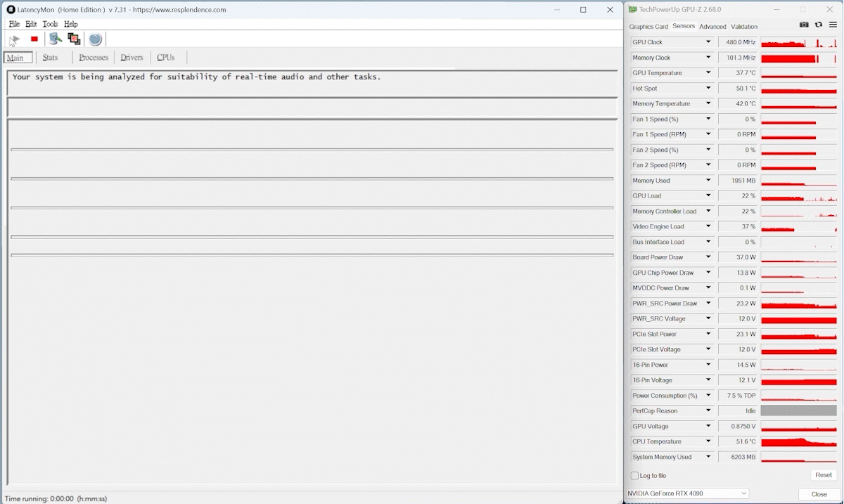Take a GPU-Z screenshot with camera icon

click(804, 25)
